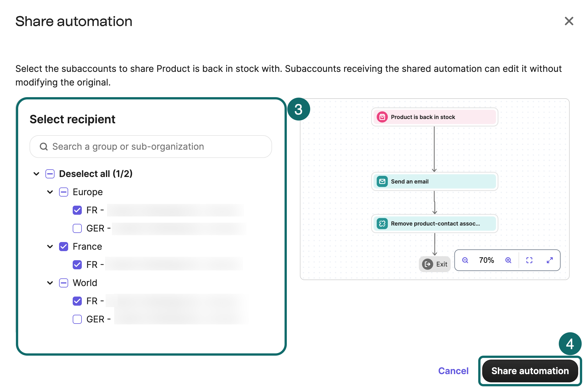Screen dimensions: 585x392
Task: Select the Product is back in stock node
Action: (x=434, y=117)
